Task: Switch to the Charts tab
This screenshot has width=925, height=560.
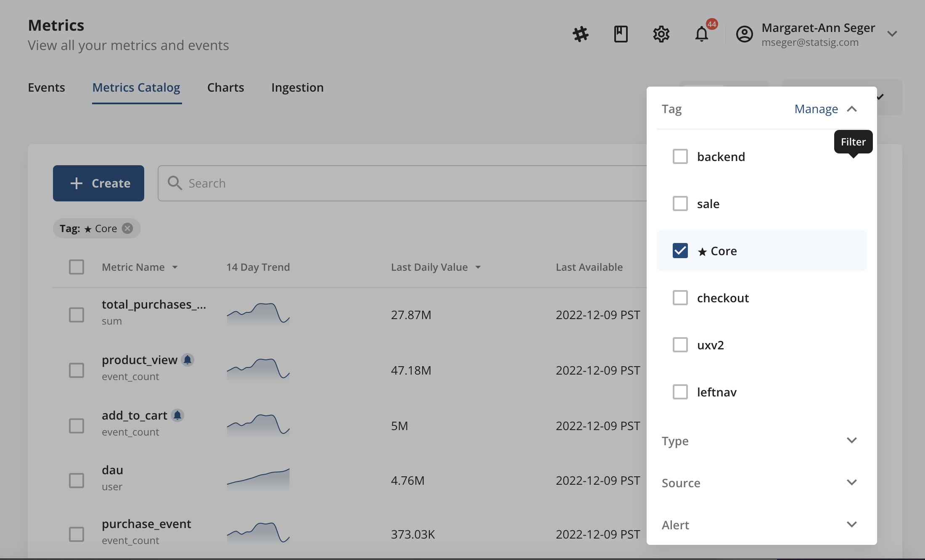Action: [225, 87]
